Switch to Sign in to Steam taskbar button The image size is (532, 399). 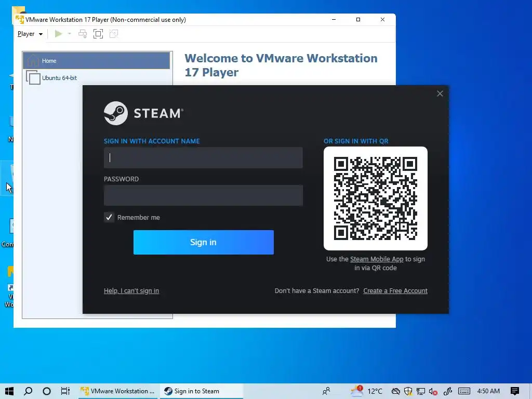(x=202, y=391)
